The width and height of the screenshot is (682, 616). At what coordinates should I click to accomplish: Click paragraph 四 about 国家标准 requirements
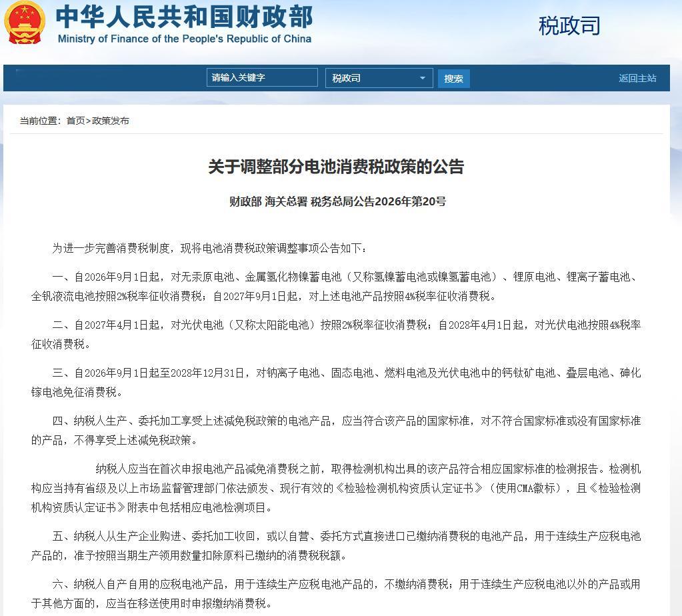(x=336, y=430)
